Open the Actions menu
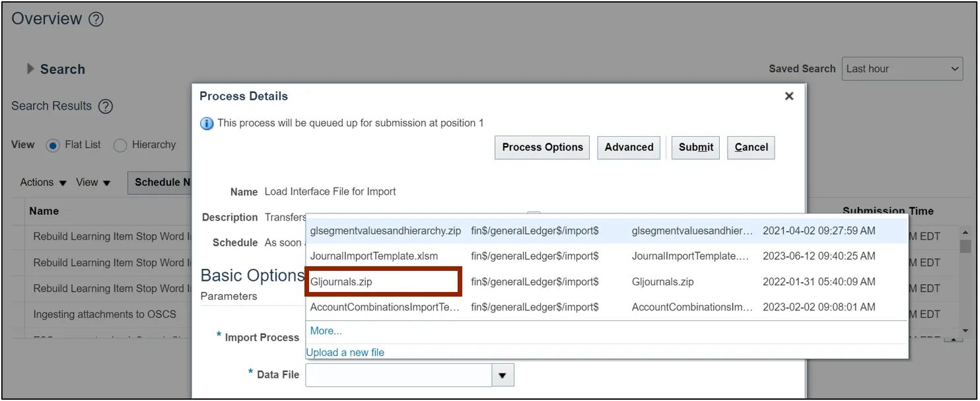This screenshot has width=980, height=401. click(44, 182)
